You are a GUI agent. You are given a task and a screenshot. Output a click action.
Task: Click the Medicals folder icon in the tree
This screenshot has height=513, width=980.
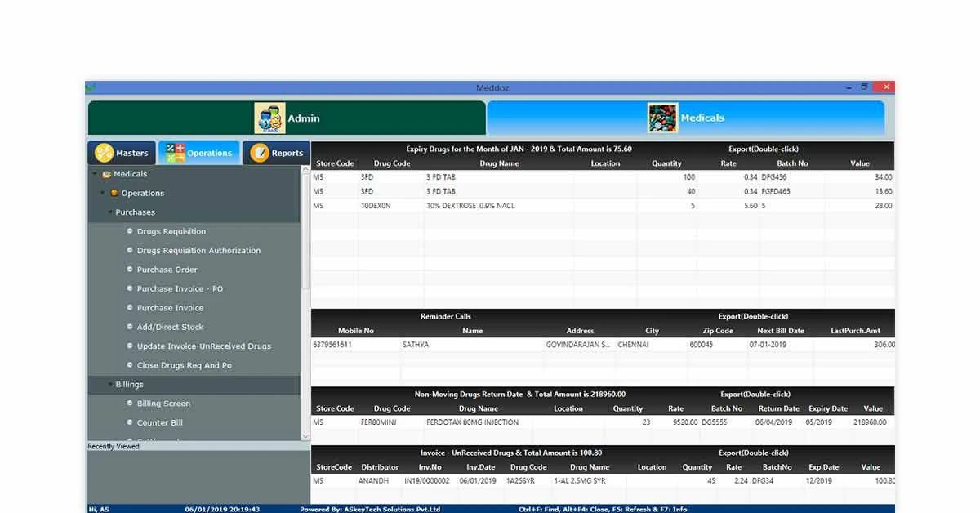click(x=107, y=174)
